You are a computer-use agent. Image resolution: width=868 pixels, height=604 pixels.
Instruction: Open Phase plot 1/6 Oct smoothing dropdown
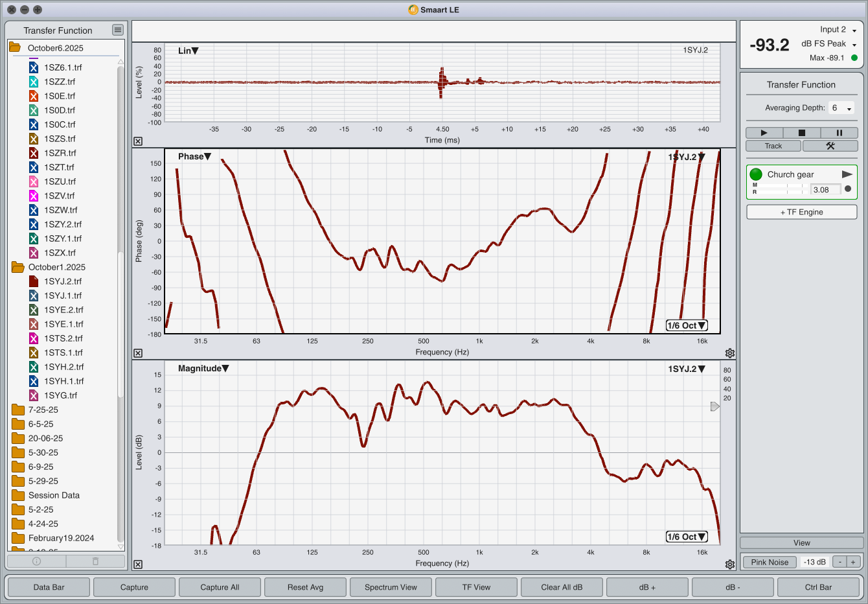(687, 325)
